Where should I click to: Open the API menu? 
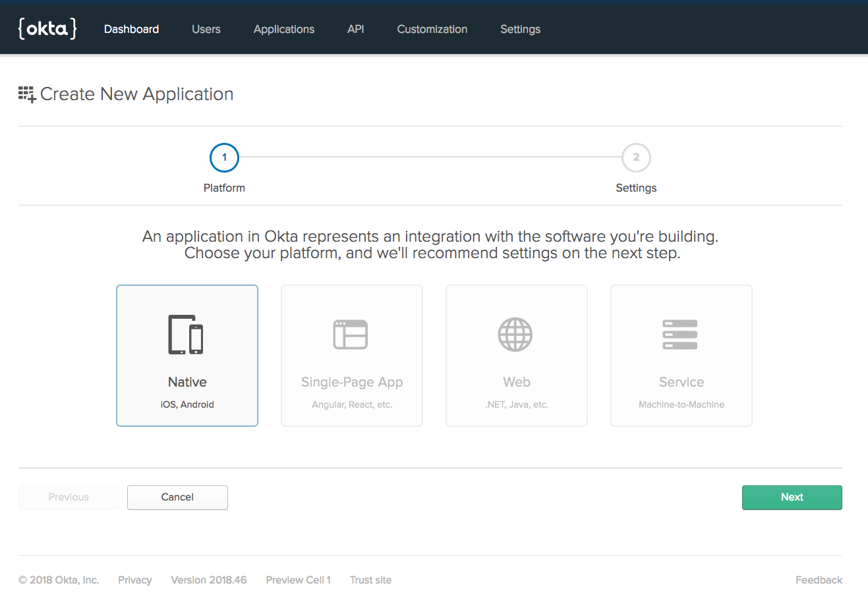[x=356, y=29]
